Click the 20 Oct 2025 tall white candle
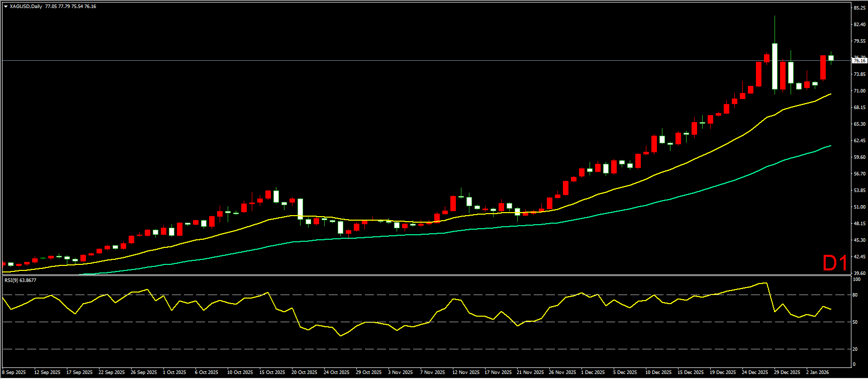This screenshot has height=379, width=868. tap(300, 209)
